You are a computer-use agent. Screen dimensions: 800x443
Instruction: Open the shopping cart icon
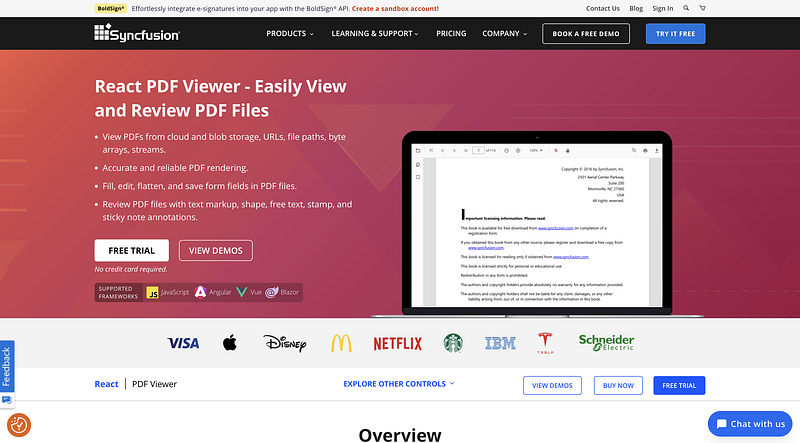[x=703, y=8]
